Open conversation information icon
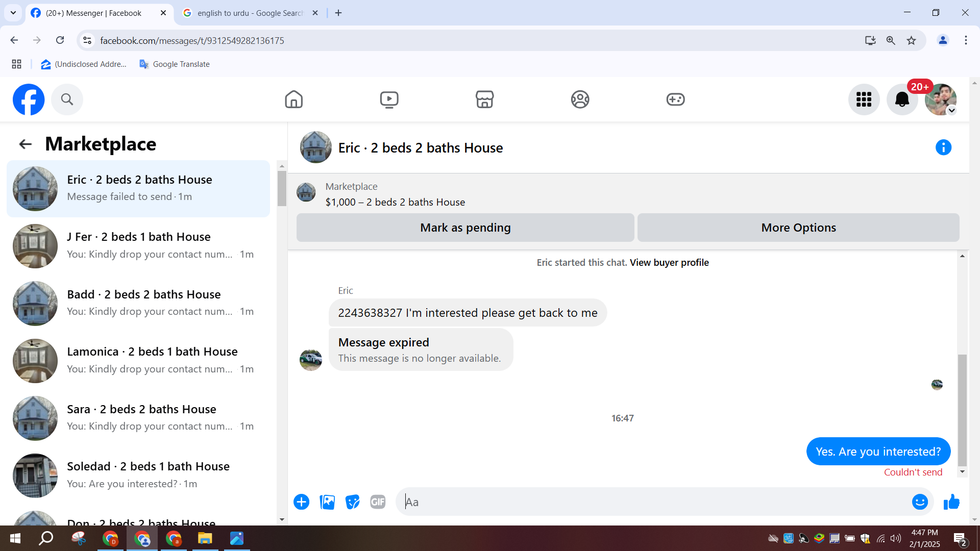The width and height of the screenshot is (980, 551). pos(943,147)
